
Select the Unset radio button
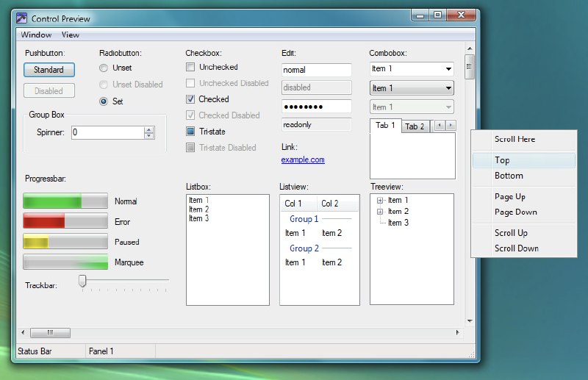click(104, 68)
